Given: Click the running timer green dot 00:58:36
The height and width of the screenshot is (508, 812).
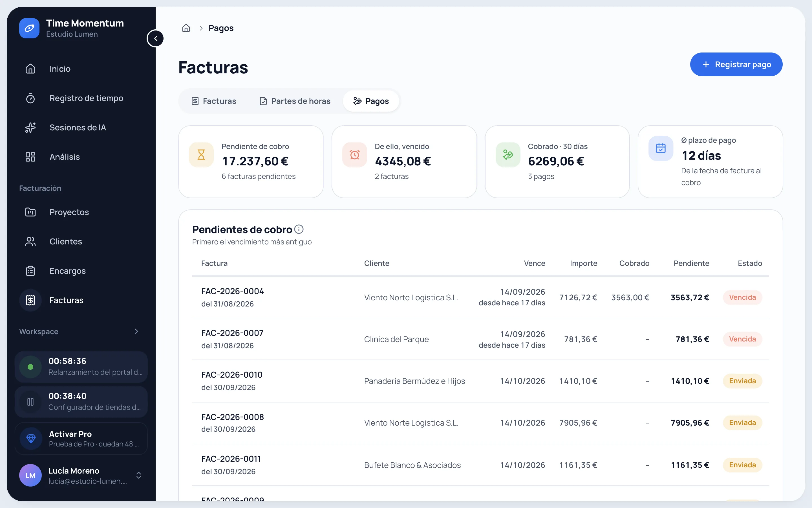Looking at the screenshot, I should coord(30,367).
